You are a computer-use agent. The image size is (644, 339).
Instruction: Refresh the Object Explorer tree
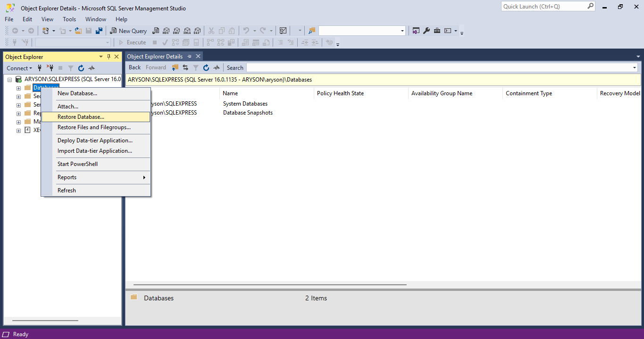(x=81, y=68)
